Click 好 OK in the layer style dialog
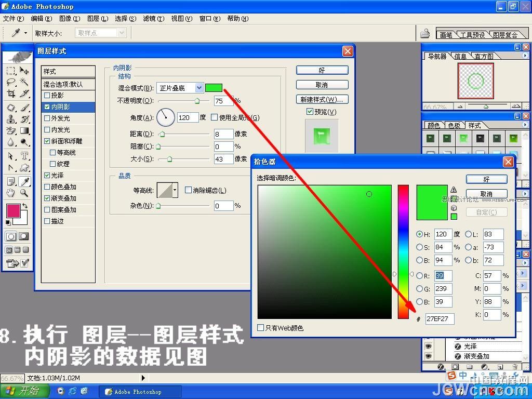The width and height of the screenshot is (532, 399). [x=322, y=70]
